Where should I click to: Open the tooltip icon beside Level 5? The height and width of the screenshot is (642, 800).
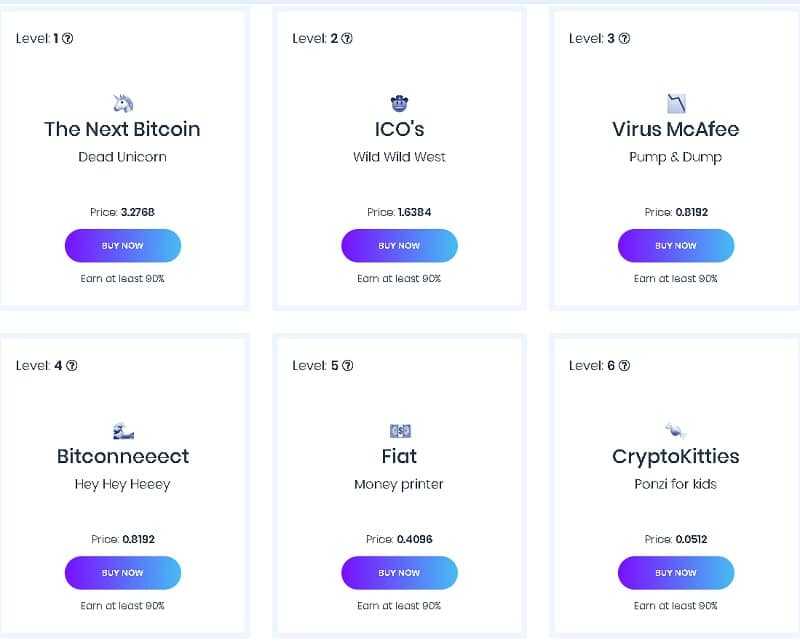coord(346,365)
